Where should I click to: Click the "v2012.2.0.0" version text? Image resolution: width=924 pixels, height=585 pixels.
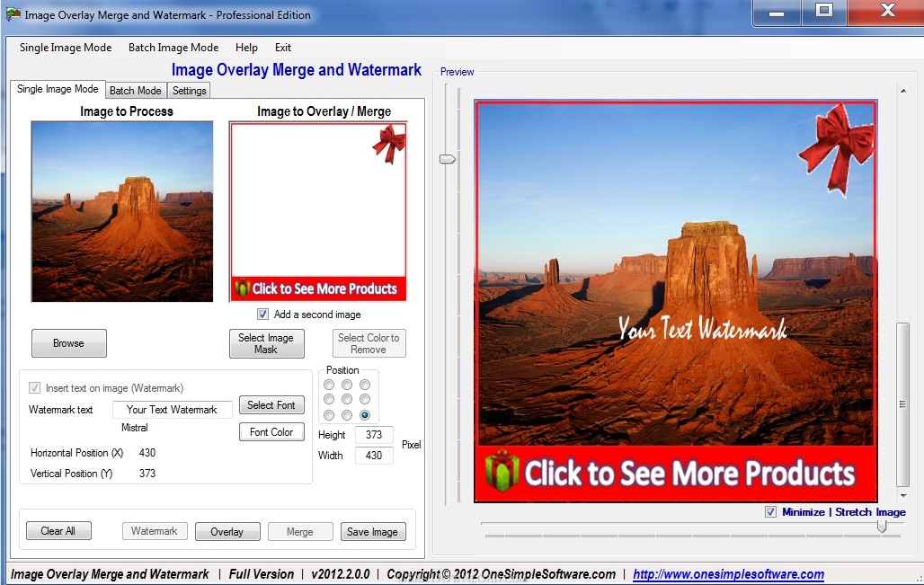click(341, 574)
